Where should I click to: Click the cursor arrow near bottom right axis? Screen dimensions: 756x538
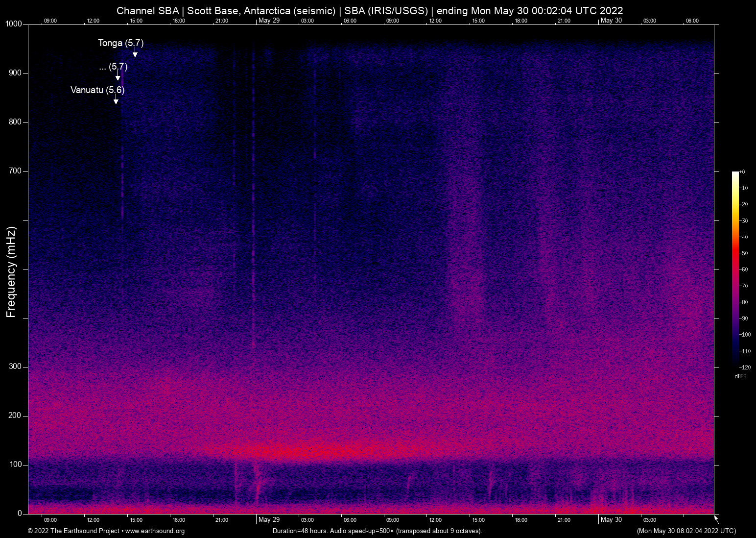coord(715,517)
